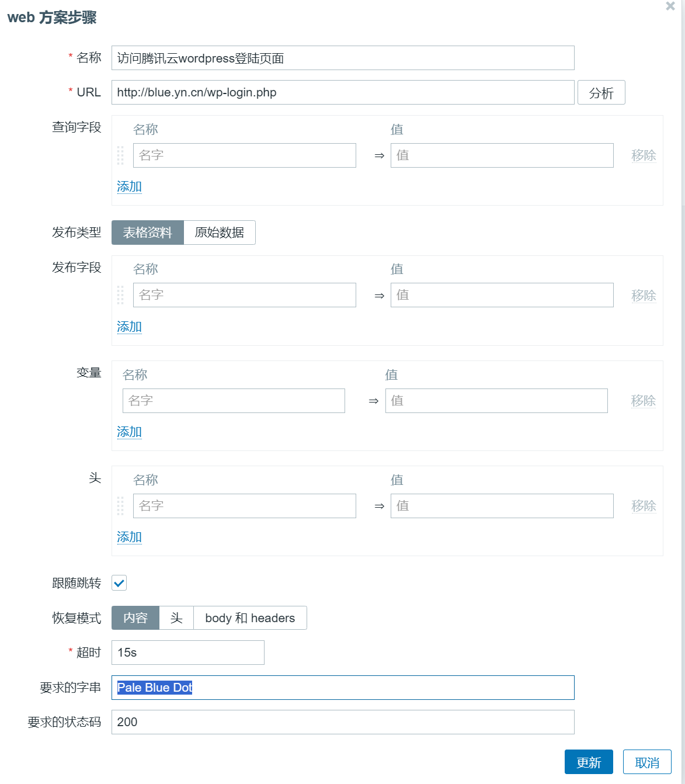Add a new 查询字段 row
The image size is (685, 784).
129,186
